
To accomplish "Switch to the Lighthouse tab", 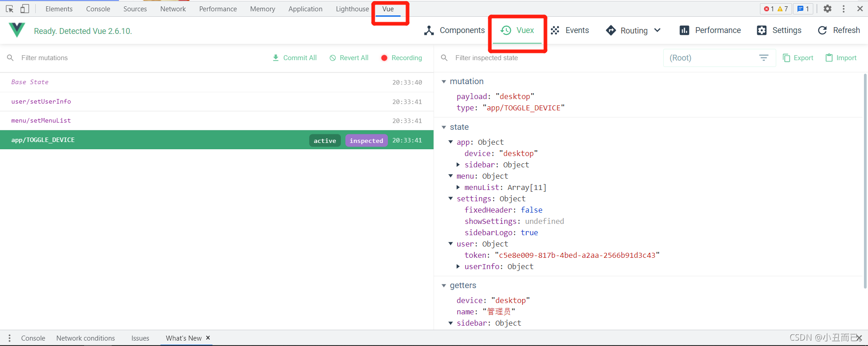I will pyautogui.click(x=352, y=9).
